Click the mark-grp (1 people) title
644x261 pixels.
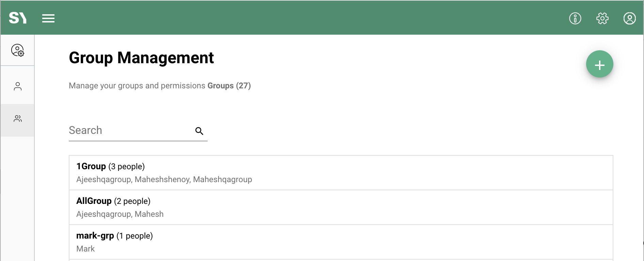pyautogui.click(x=114, y=236)
